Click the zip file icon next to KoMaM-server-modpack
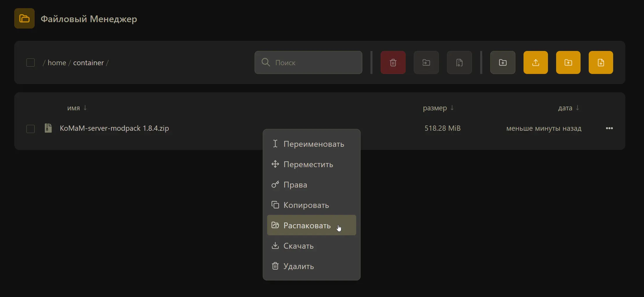The height and width of the screenshot is (297, 644). point(48,128)
